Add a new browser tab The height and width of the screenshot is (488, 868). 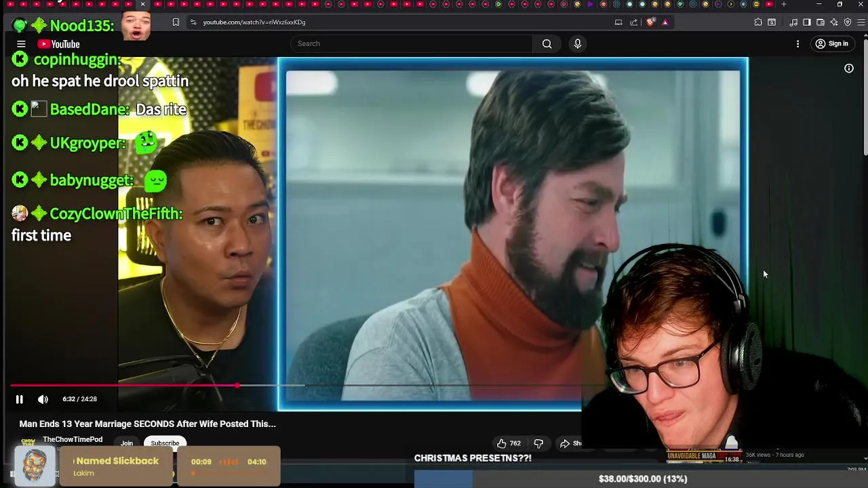784,4
